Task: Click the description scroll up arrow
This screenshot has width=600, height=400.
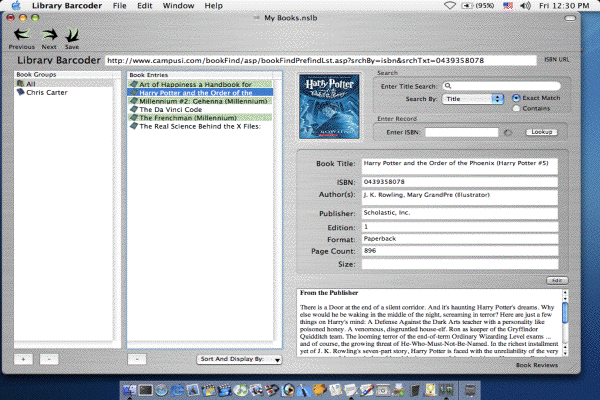Action: [565, 293]
